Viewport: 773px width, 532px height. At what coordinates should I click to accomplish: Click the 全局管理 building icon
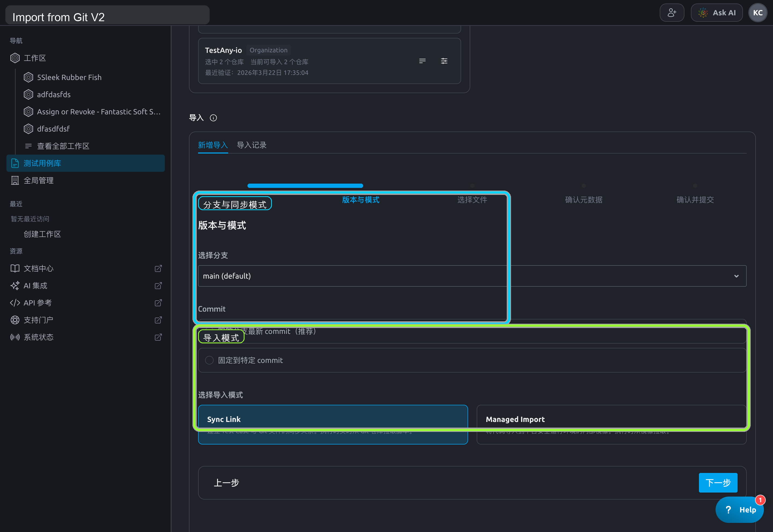pyautogui.click(x=15, y=180)
